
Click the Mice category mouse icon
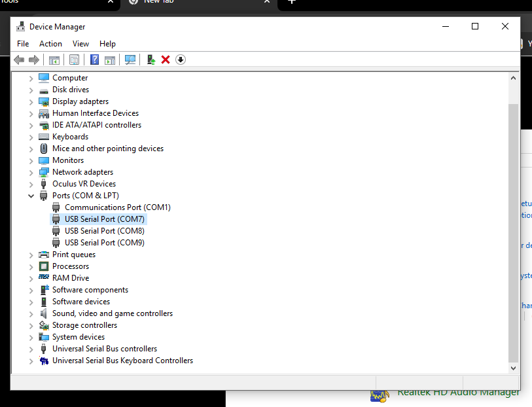44,149
